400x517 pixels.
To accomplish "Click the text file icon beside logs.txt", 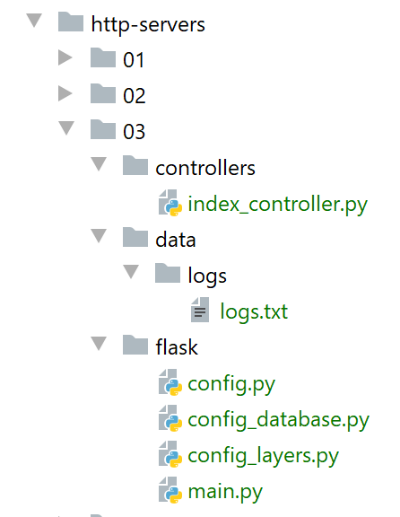I will (x=200, y=310).
